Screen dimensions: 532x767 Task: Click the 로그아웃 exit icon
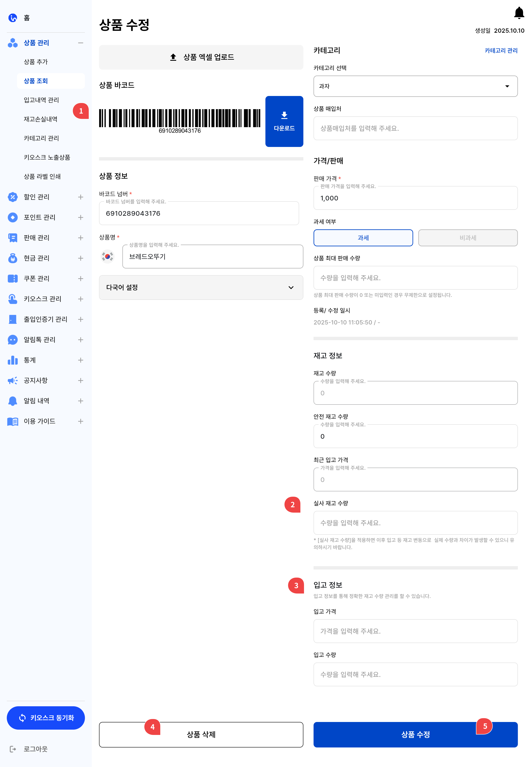click(13, 749)
